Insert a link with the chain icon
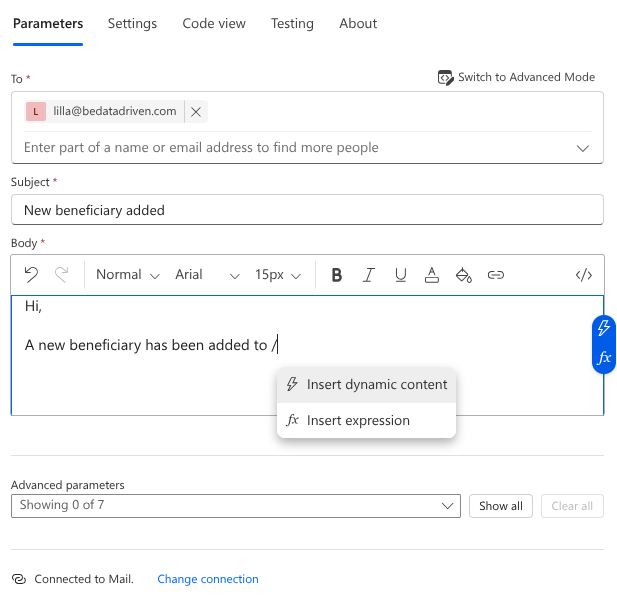The image size is (617, 607). click(495, 275)
